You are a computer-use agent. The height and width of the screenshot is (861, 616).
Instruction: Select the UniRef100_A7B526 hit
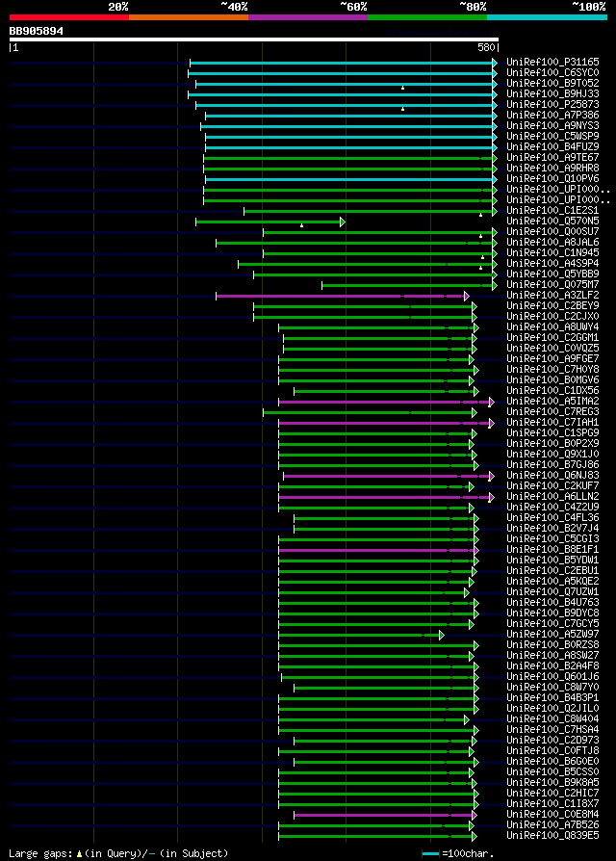[552, 824]
